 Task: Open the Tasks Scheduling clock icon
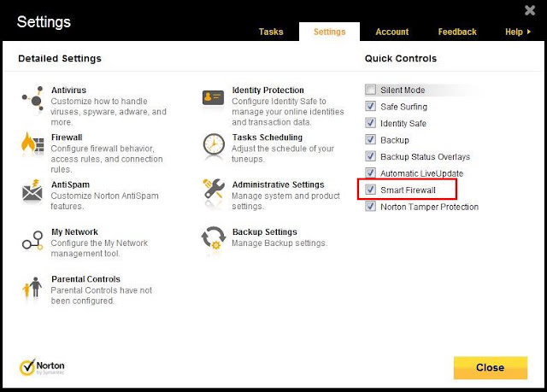[x=214, y=144]
